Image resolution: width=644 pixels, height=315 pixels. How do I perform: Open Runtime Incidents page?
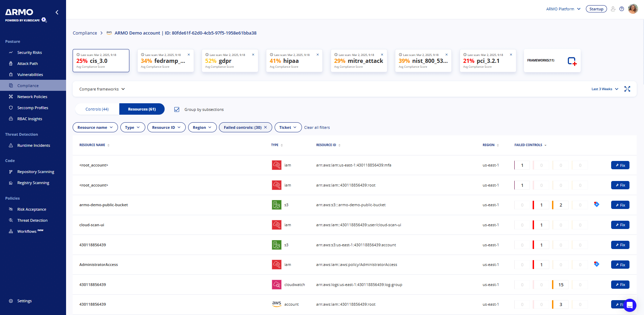point(33,145)
